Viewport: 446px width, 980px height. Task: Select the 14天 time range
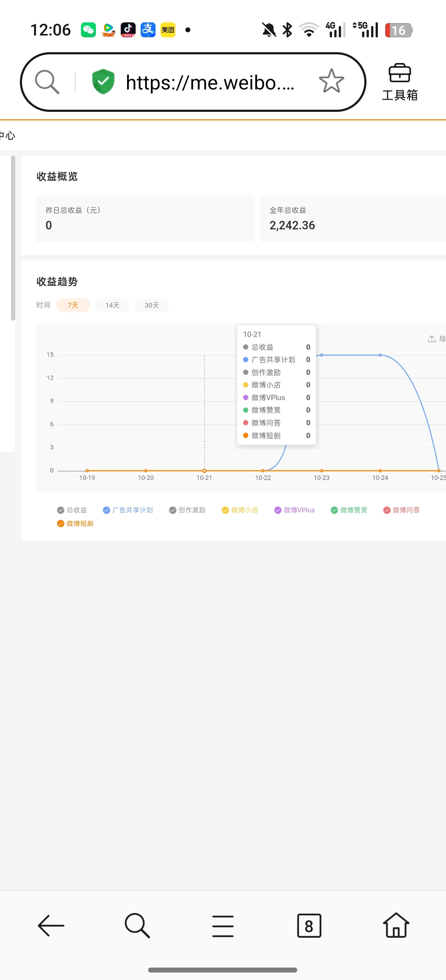coord(112,305)
